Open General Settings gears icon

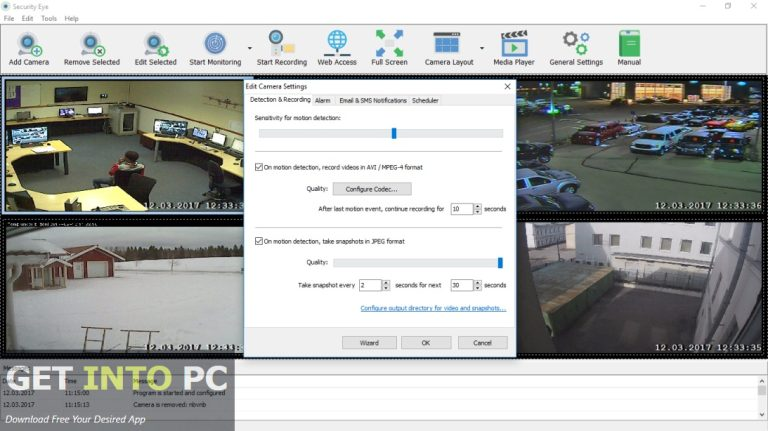click(x=575, y=43)
